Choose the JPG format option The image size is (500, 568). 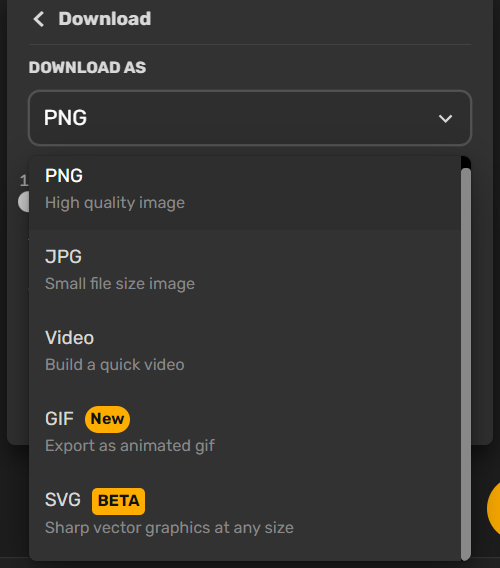pos(245,270)
